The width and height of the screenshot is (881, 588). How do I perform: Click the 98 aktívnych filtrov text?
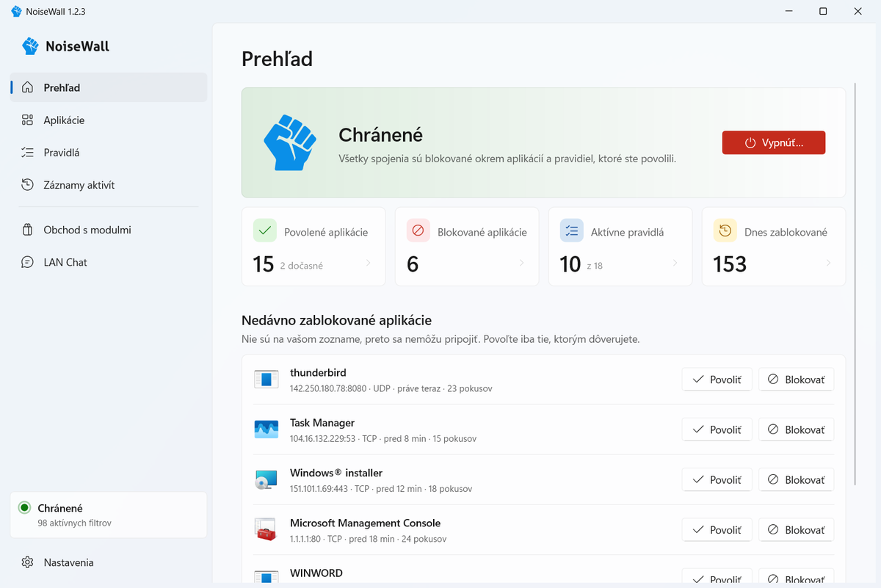pyautogui.click(x=75, y=523)
